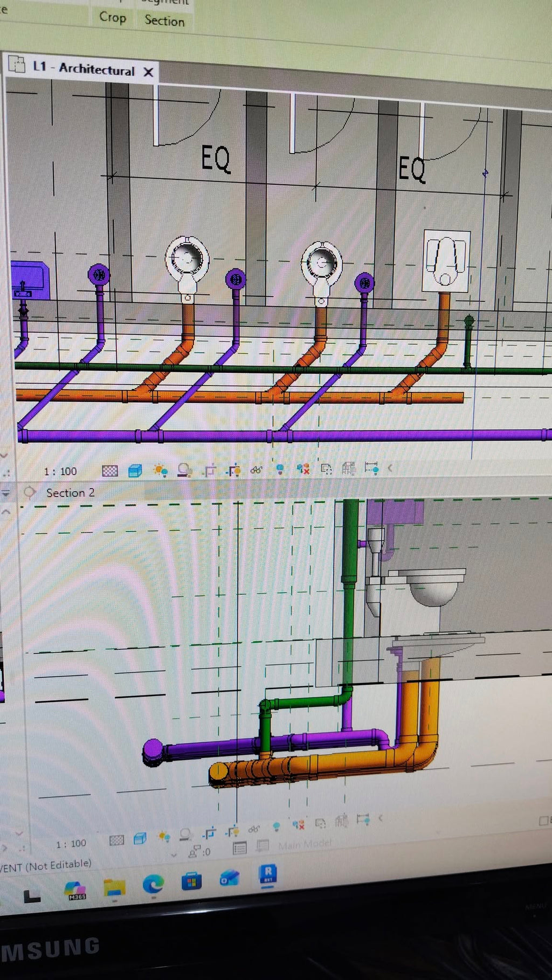This screenshot has width=552, height=980.
Task: Show crop region in Section 2 view bar
Action: [232, 831]
